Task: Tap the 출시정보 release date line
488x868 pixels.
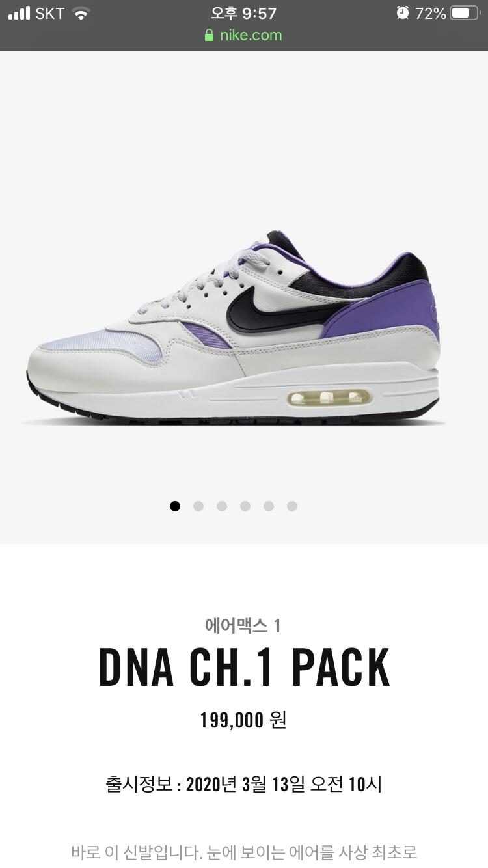Action: click(x=243, y=784)
